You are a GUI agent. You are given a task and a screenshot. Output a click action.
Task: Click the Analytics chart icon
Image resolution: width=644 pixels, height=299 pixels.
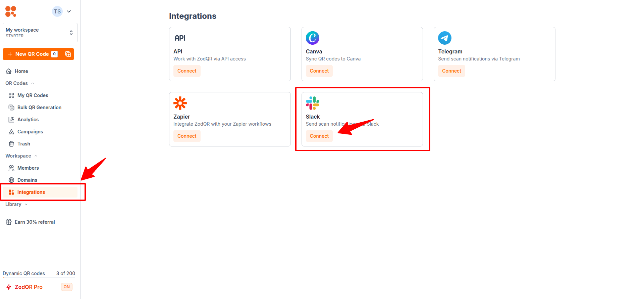[11, 120]
